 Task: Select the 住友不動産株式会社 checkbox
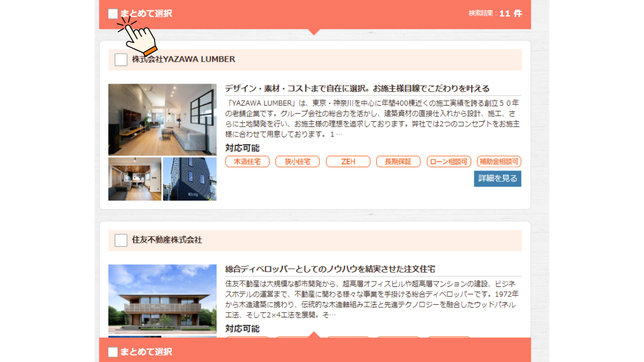(121, 240)
